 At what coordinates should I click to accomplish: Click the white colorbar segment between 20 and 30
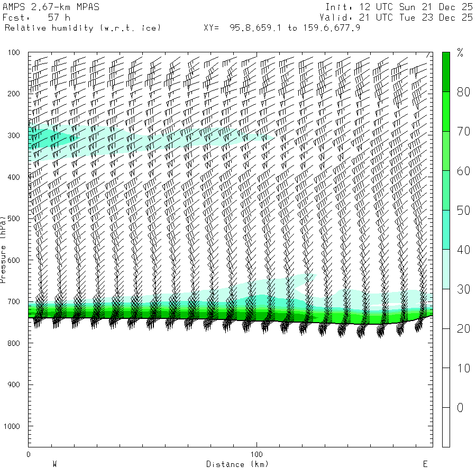446,309
